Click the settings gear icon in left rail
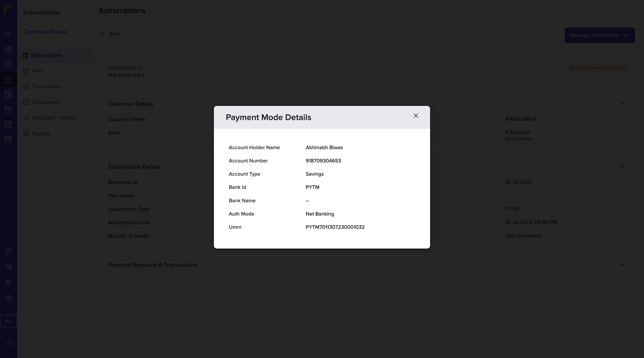Viewport: 644px width, 358px height. pos(9,282)
